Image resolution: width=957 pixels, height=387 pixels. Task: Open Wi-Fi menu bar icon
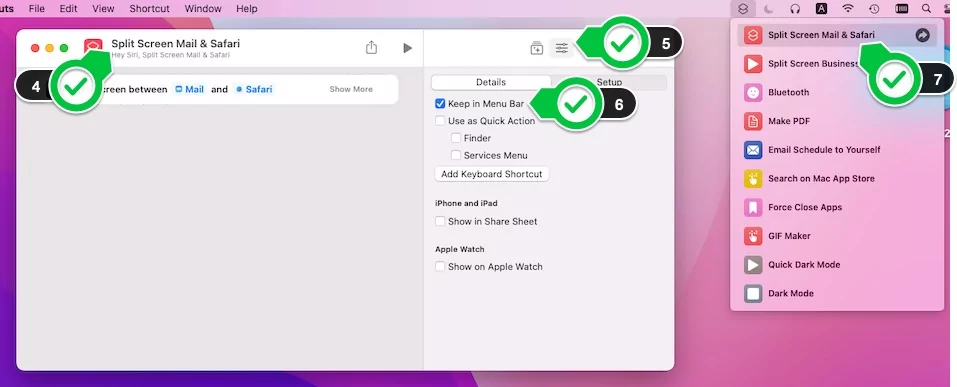[848, 9]
